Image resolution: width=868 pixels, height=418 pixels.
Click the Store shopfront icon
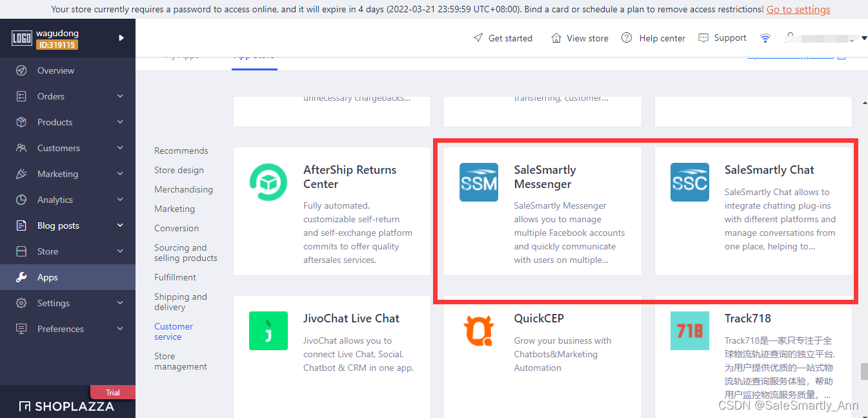point(21,251)
